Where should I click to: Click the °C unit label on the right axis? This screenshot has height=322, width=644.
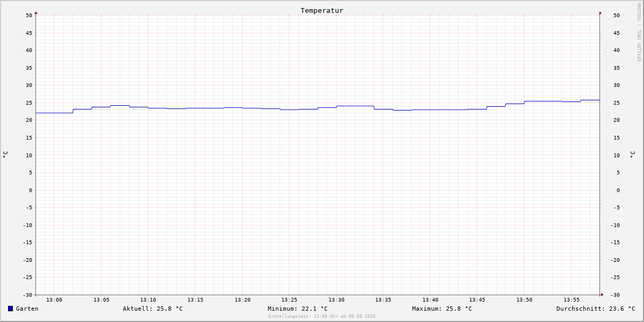tap(632, 155)
